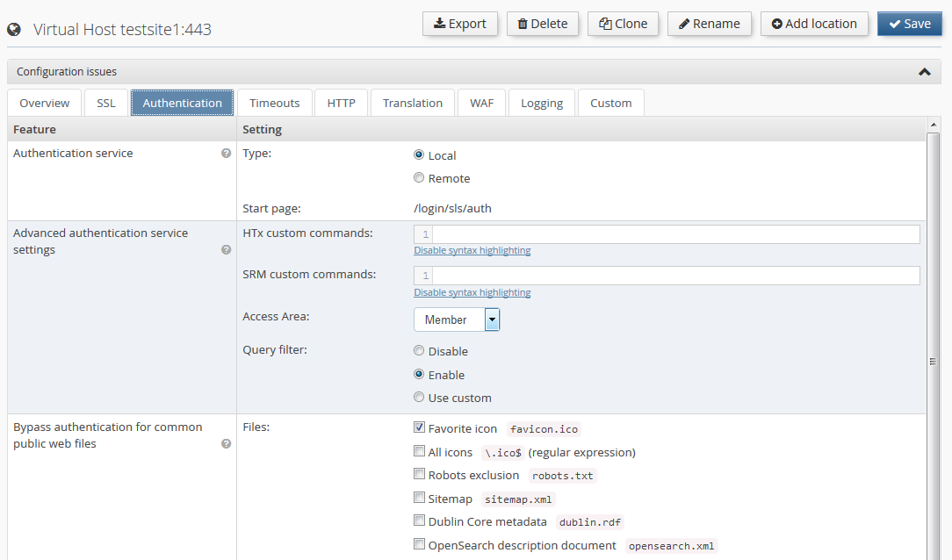Image resolution: width=952 pixels, height=560 pixels.
Task: Disable the Query filter option
Action: pos(419,350)
